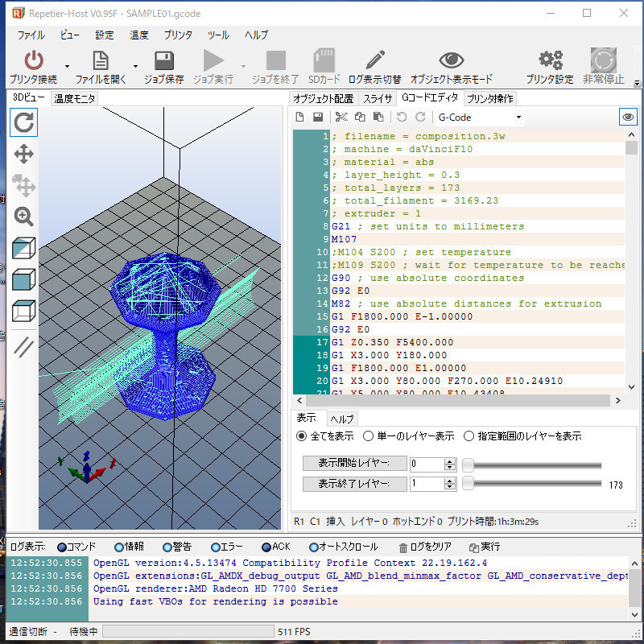Expand toolbar overflow arrow
The image size is (644, 644).
637,83
